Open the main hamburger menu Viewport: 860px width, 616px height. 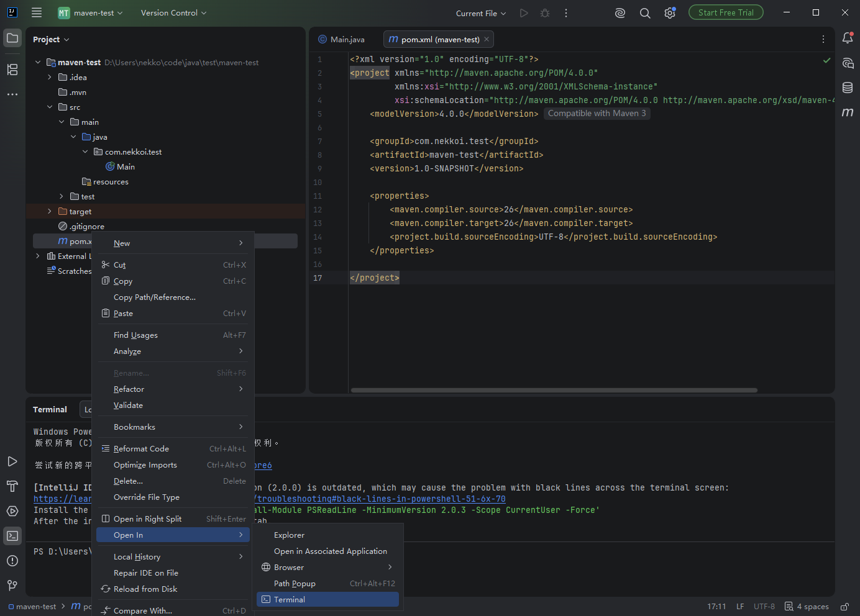point(37,12)
